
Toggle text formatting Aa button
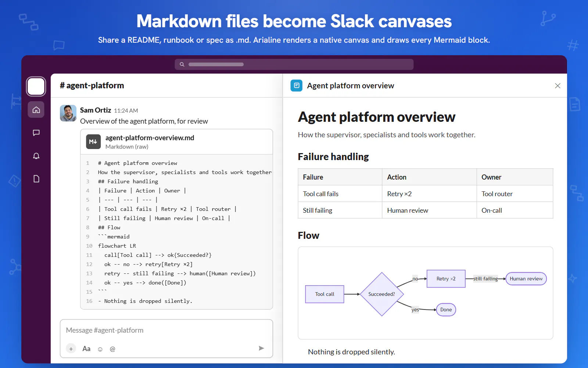[86, 348]
